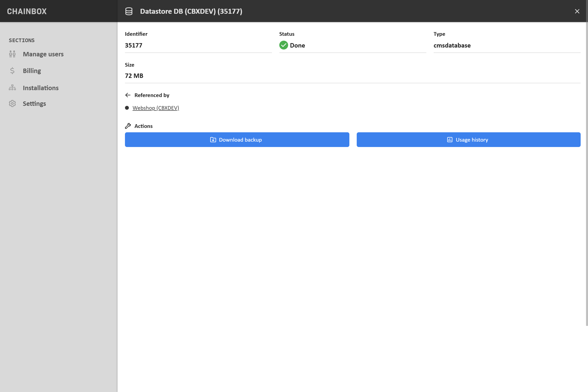Click the Referenced by left arrow icon
This screenshot has height=392, width=588.
[128, 95]
